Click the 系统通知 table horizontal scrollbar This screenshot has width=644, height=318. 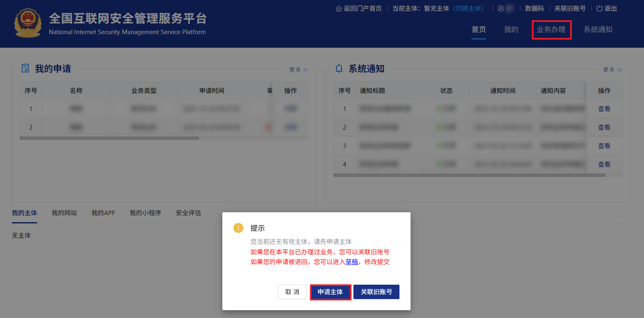click(469, 175)
